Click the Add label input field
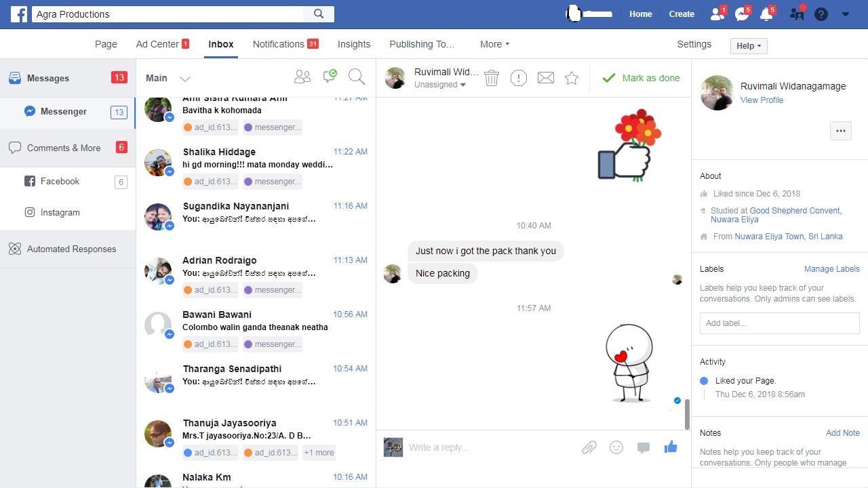Screen dimensions: 868x488 [x=780, y=323]
